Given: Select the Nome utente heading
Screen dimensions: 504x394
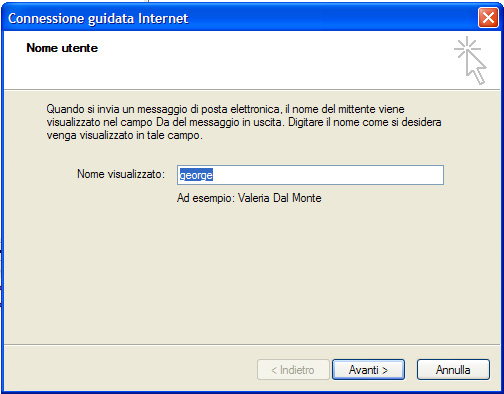Looking at the screenshot, I should click(62, 48).
